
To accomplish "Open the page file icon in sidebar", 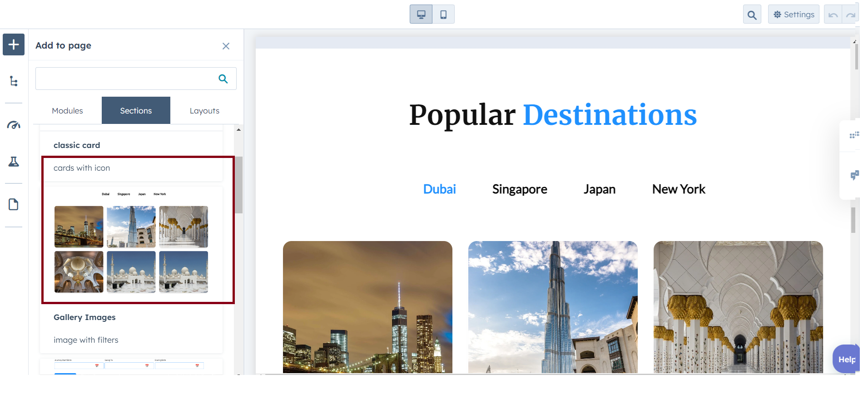I will (14, 205).
